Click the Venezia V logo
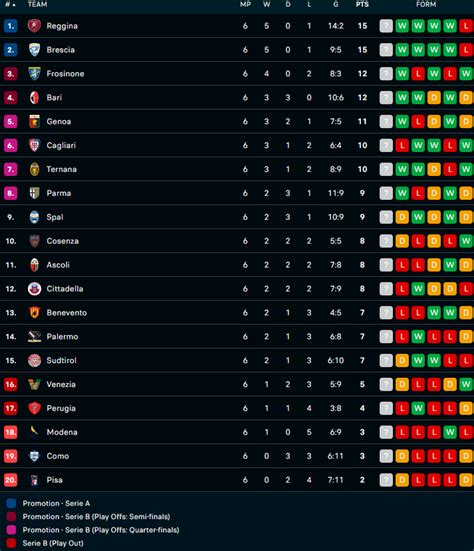This screenshot has height=551, width=474. (x=34, y=384)
